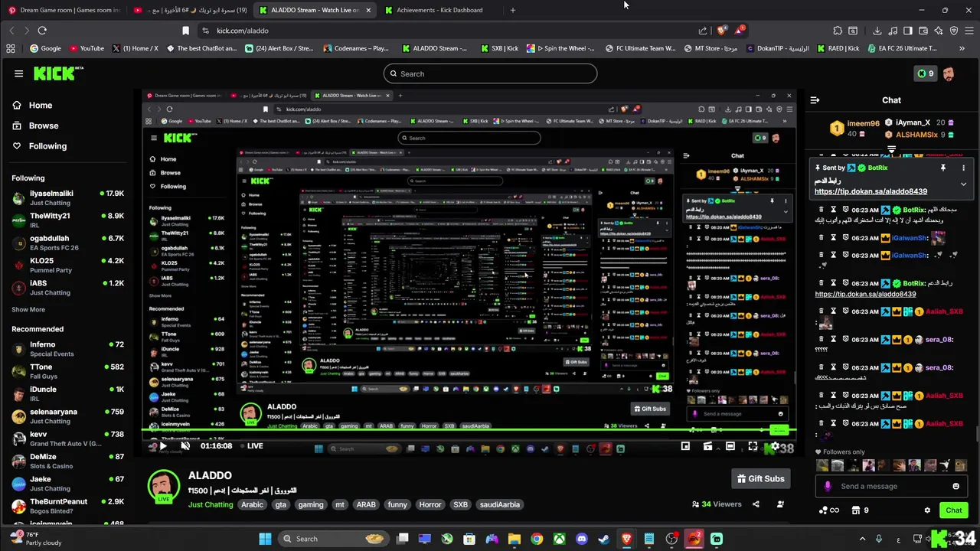Viewport: 980px width, 551px height.
Task: Select the Just Chatting category link
Action: tap(211, 504)
